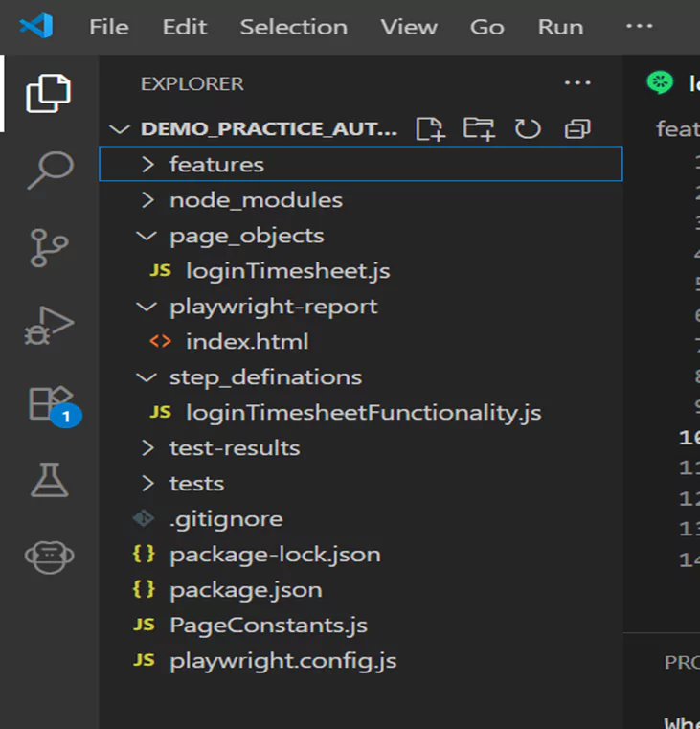Viewport: 700px width, 729px height.
Task: Open the Search view icon
Action: (x=48, y=170)
